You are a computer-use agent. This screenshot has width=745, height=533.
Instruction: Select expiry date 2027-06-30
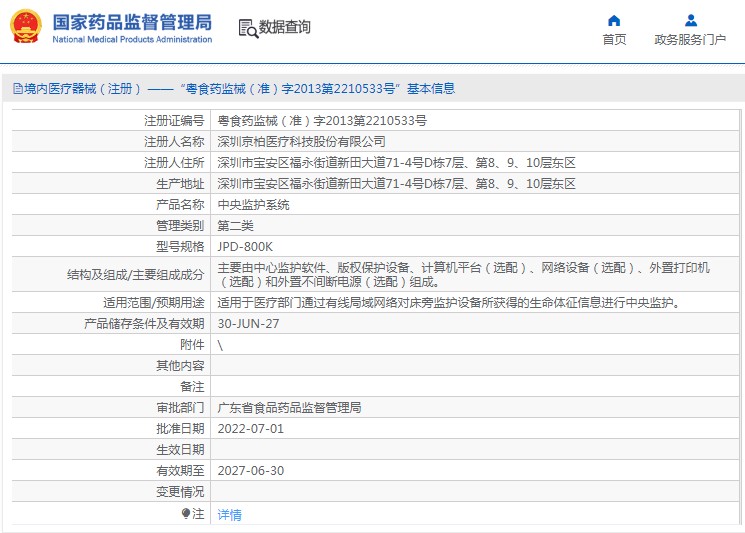click(x=250, y=471)
